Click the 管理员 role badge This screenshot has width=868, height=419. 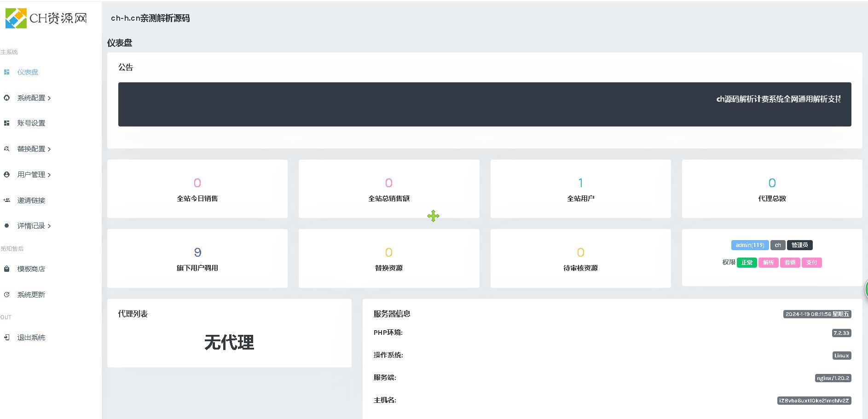[x=800, y=245]
